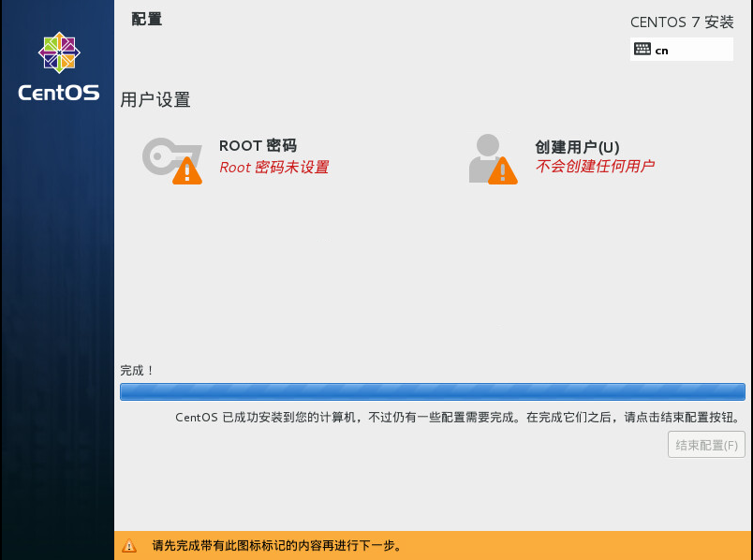Open the ROOT 密码 setting
The width and height of the screenshot is (753, 560).
tap(235, 160)
